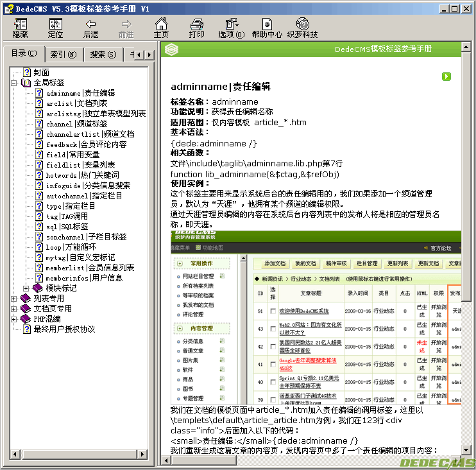Select the 封面 cover page entry
This screenshot has width=476, height=470.
pyautogui.click(x=41, y=73)
